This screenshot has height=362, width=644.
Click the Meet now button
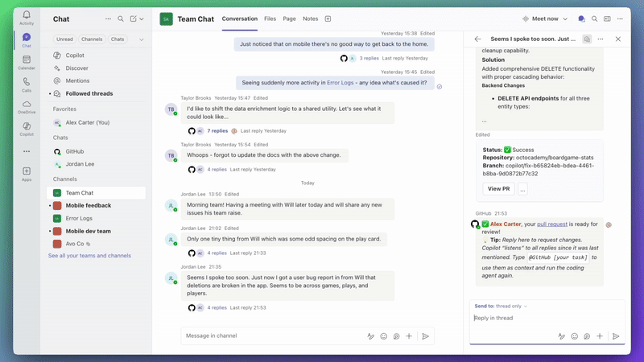pos(540,19)
